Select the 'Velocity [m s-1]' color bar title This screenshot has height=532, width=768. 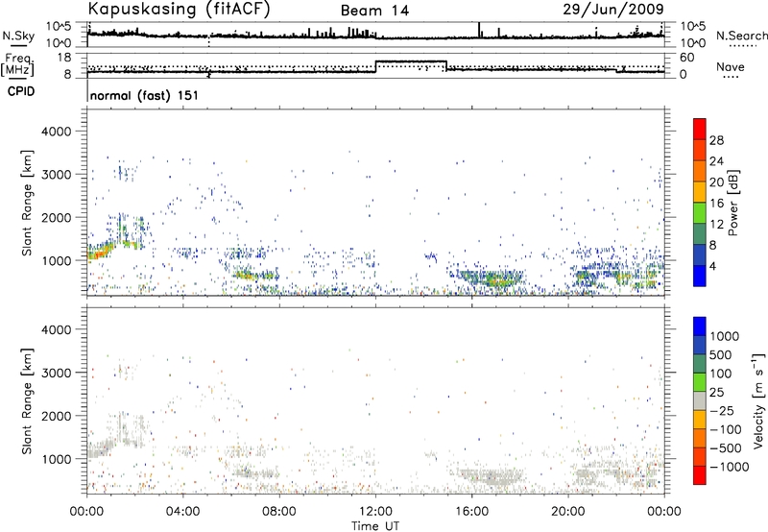(758, 400)
